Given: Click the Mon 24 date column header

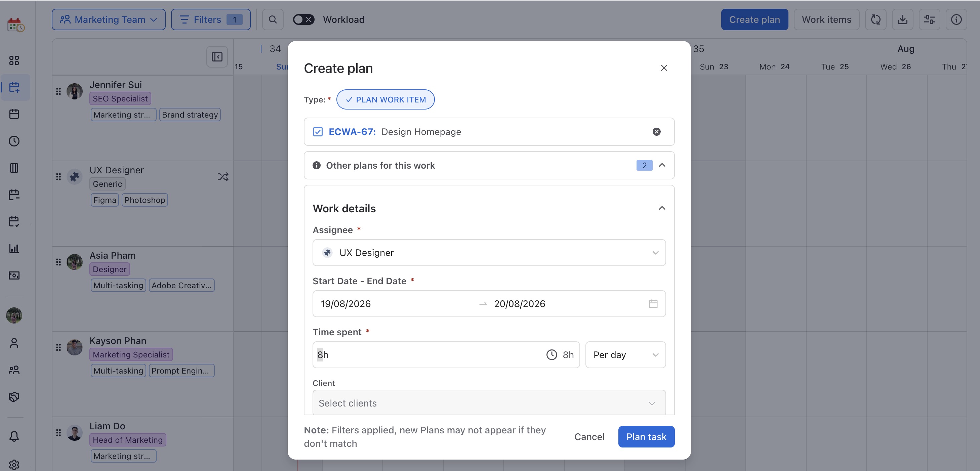Looking at the screenshot, I should click(x=774, y=67).
